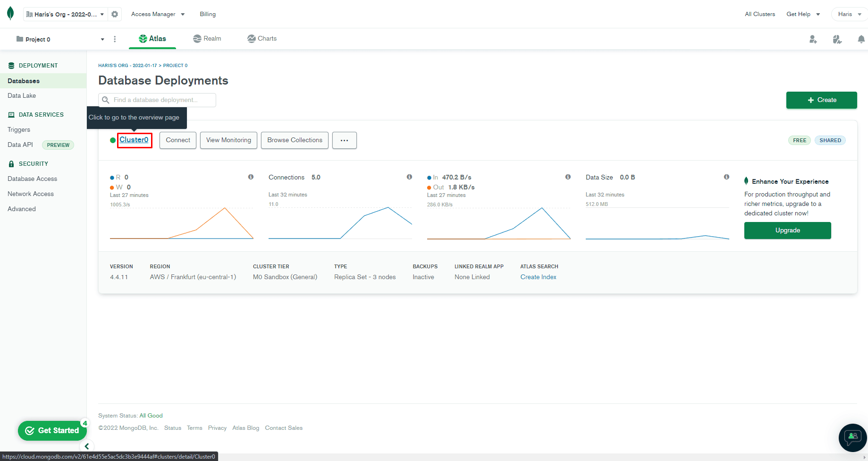This screenshot has width=868, height=461.
Task: Open Network Access settings
Action: pyautogui.click(x=31, y=194)
